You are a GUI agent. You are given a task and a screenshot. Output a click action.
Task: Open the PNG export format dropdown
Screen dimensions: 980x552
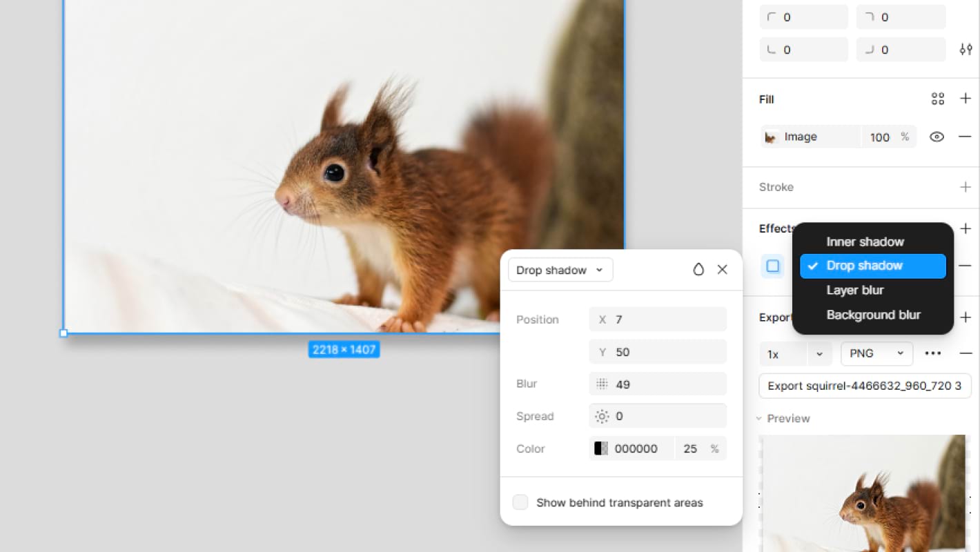coord(876,353)
